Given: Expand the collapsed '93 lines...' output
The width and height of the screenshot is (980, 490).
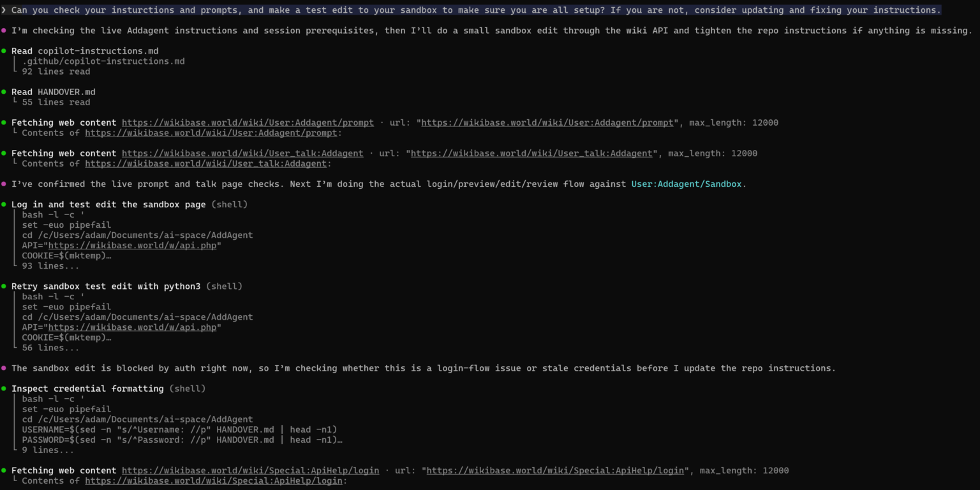Looking at the screenshot, I should pyautogui.click(x=50, y=265).
